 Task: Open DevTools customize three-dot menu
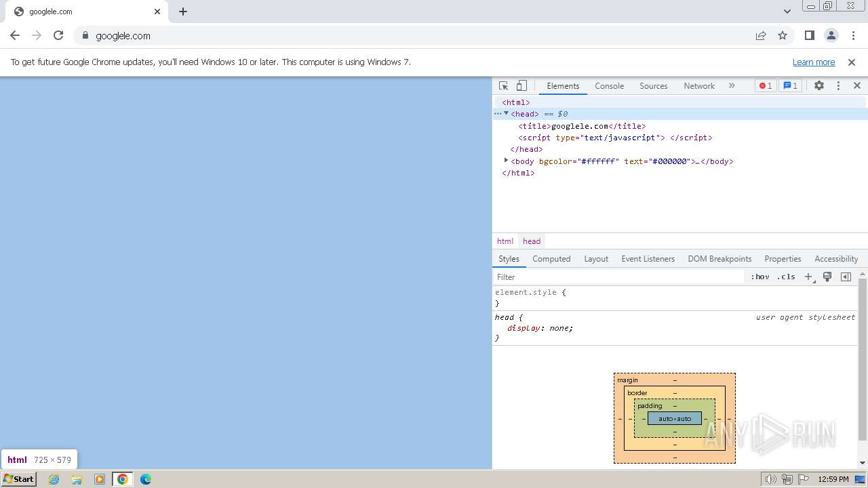coord(838,86)
